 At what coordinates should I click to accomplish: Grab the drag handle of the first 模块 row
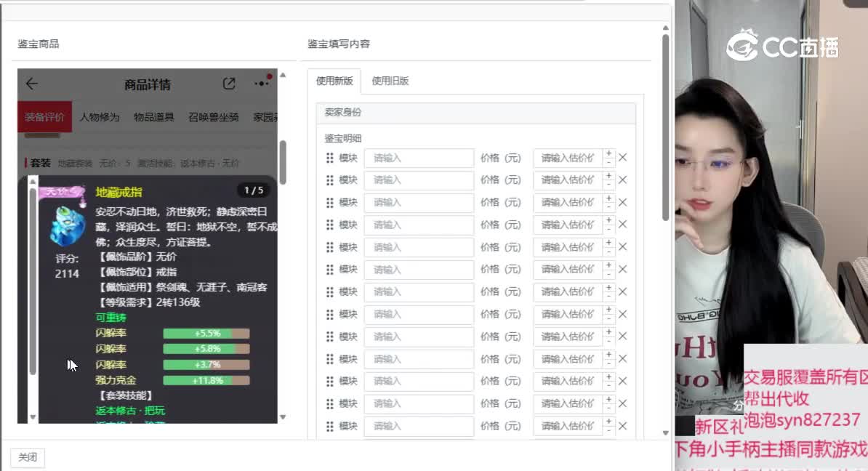(x=330, y=158)
